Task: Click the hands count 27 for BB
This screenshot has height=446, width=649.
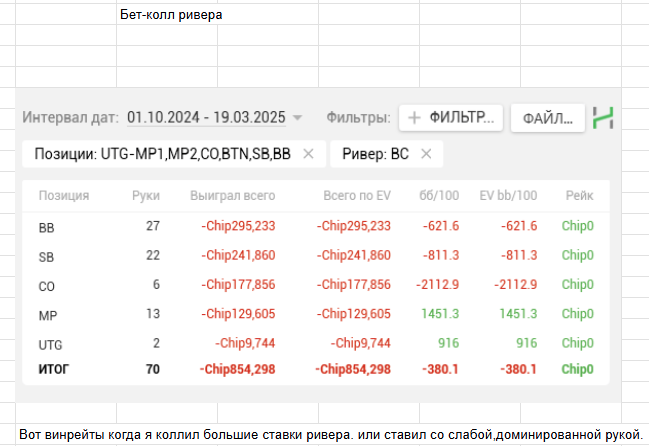Action: pyautogui.click(x=153, y=226)
